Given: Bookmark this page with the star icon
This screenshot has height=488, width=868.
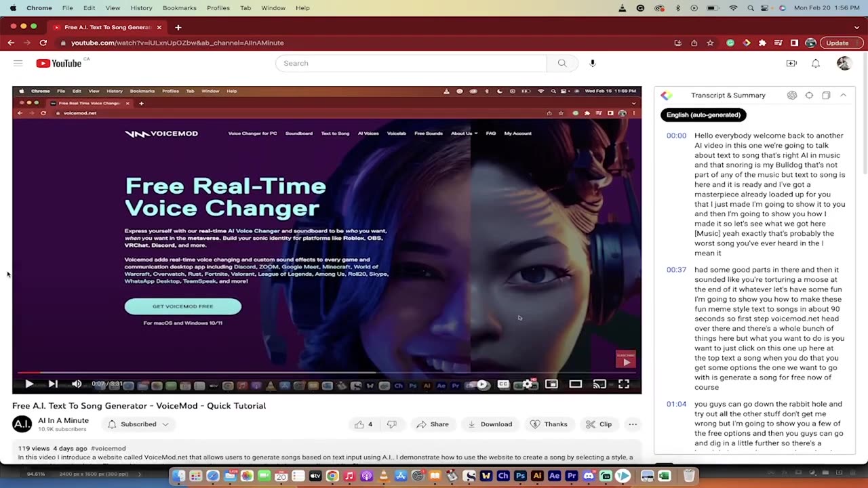Looking at the screenshot, I should [710, 43].
